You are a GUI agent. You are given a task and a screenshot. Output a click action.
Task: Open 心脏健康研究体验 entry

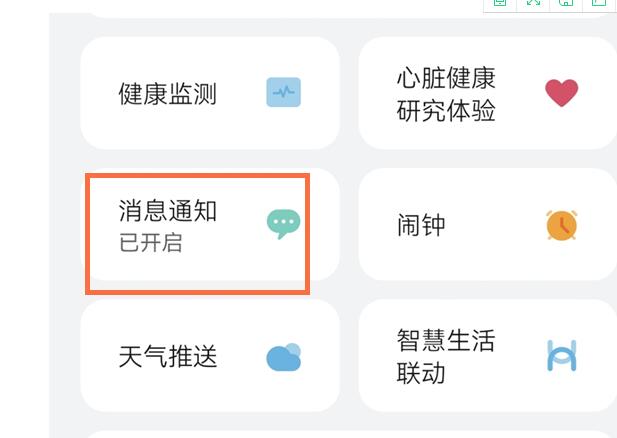click(x=446, y=94)
